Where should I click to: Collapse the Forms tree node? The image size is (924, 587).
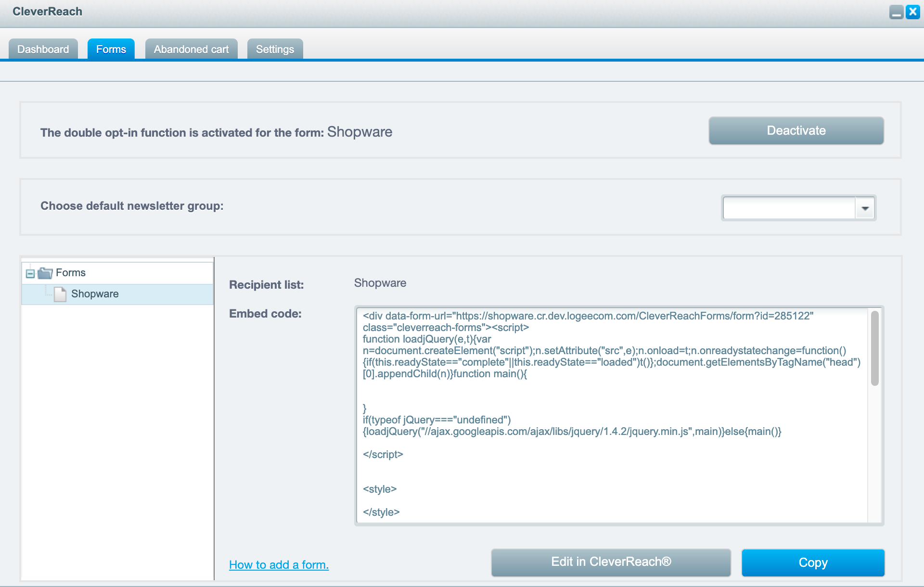30,274
